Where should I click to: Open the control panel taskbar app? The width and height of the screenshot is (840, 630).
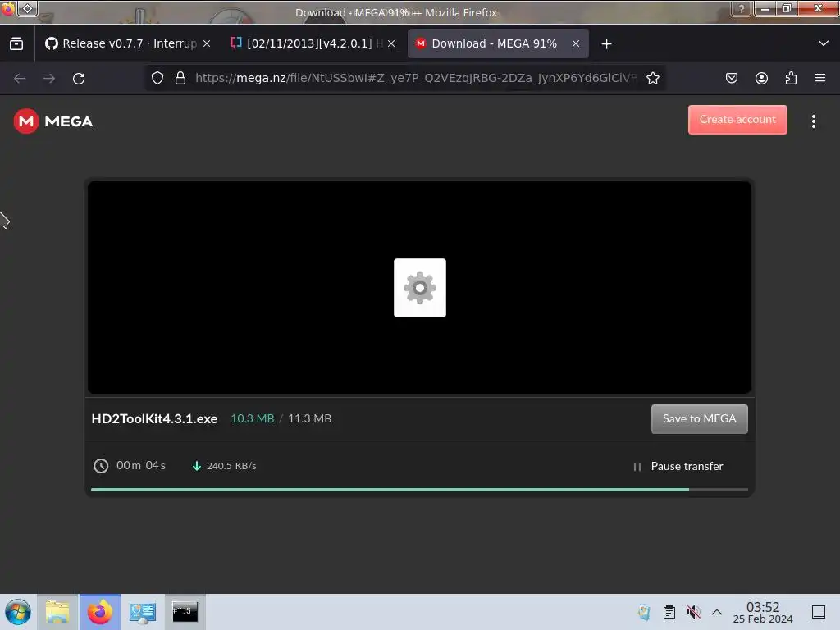pos(143,612)
